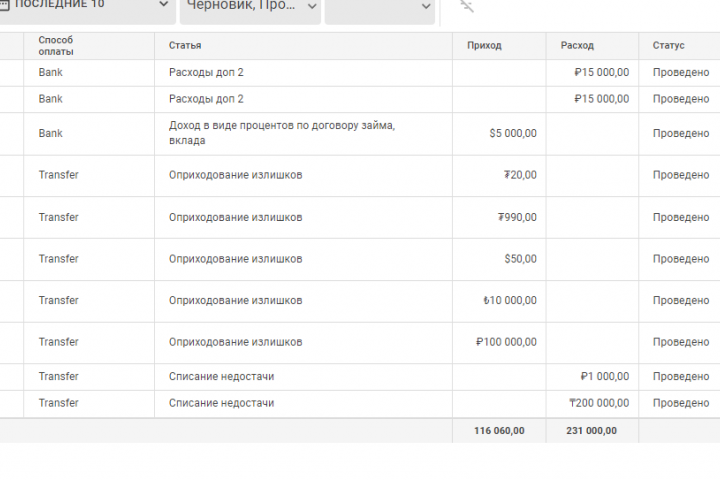Screen dimensions: 720x480
Task: Open the empty filter dropdown
Action: click(x=380, y=7)
